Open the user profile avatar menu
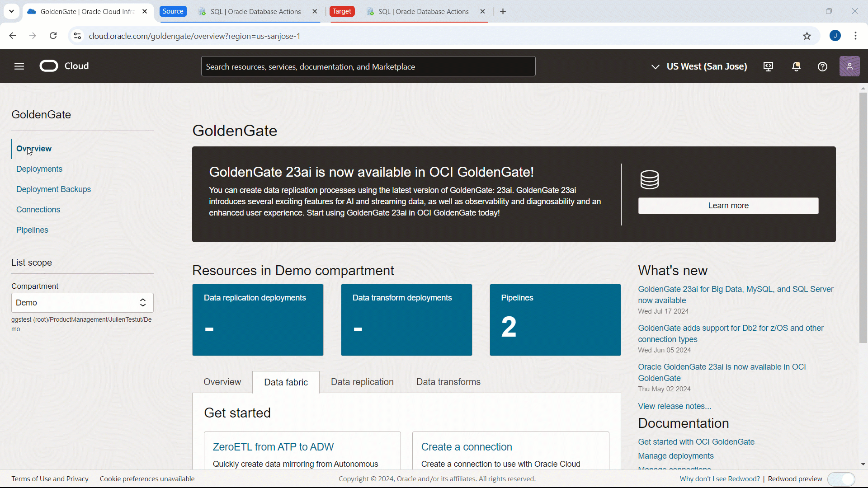Image resolution: width=868 pixels, height=488 pixels. (850, 66)
